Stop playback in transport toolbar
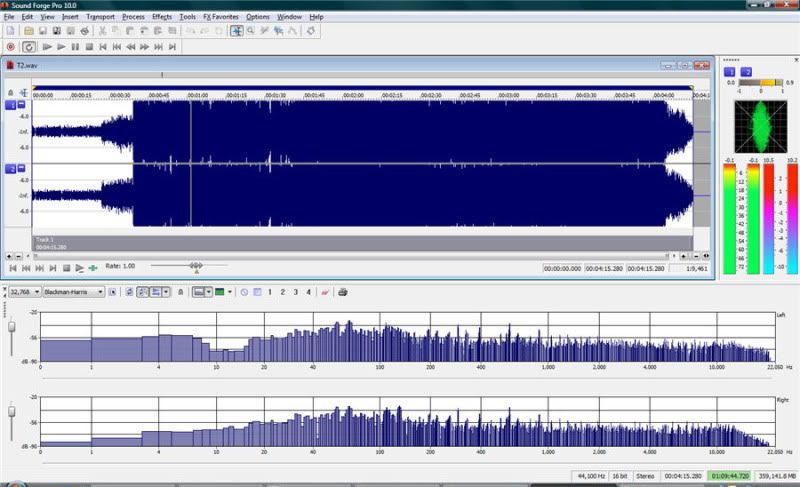 [x=89, y=47]
